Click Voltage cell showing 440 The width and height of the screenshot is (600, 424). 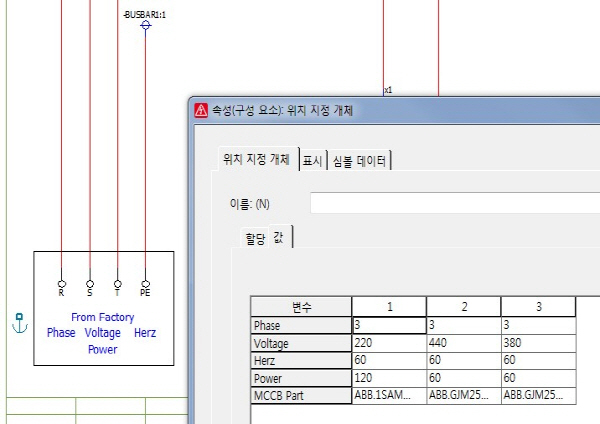click(x=464, y=343)
